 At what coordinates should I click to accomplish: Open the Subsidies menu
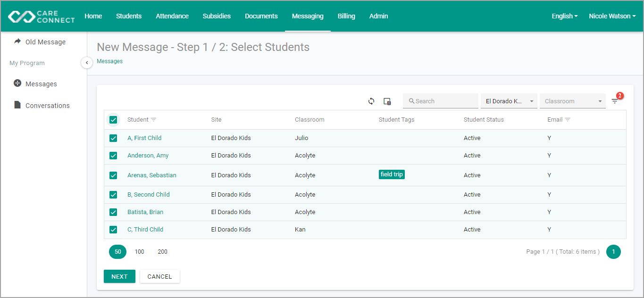(x=217, y=16)
